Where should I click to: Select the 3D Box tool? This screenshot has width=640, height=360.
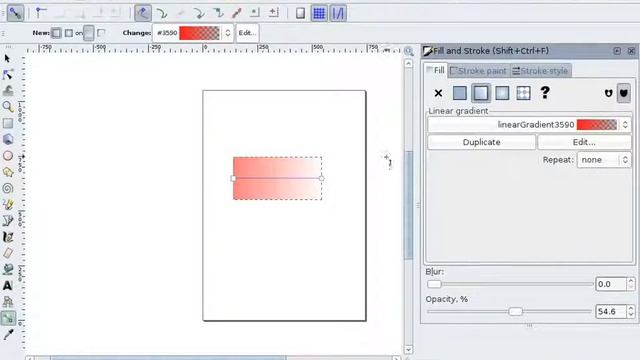pos(8,139)
